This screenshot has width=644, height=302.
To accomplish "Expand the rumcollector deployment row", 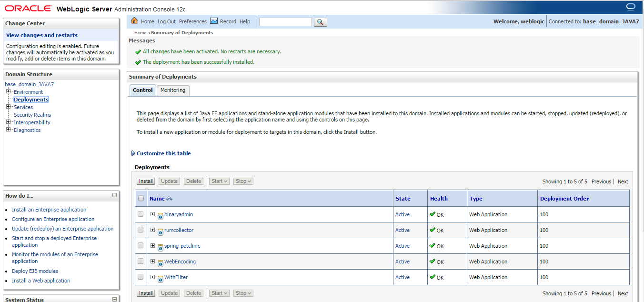I will point(153,230).
